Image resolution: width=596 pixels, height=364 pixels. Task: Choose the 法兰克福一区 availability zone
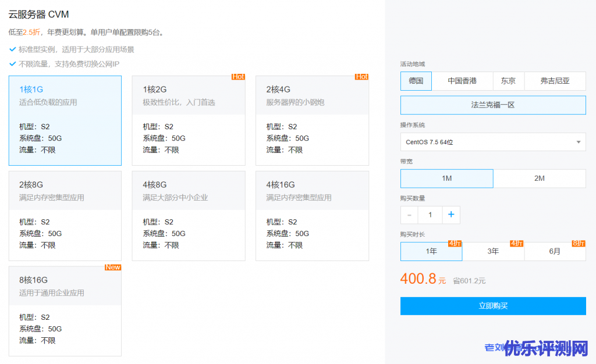point(493,105)
